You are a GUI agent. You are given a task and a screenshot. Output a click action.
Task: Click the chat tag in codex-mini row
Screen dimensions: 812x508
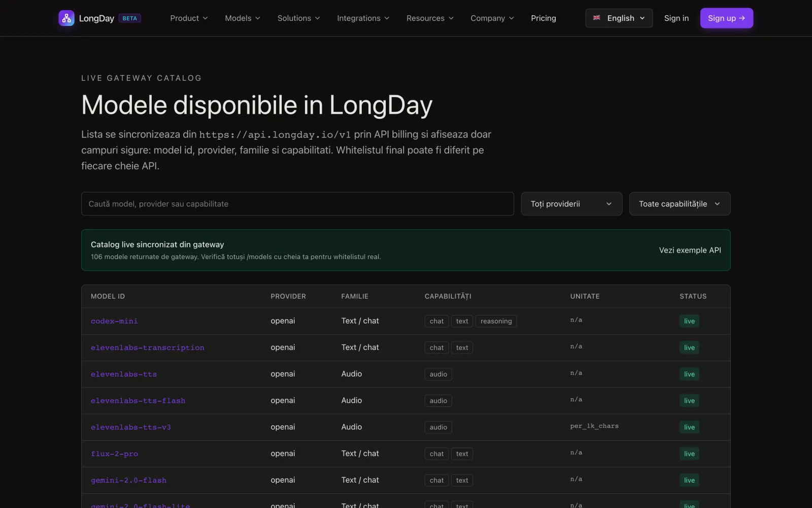(x=436, y=321)
